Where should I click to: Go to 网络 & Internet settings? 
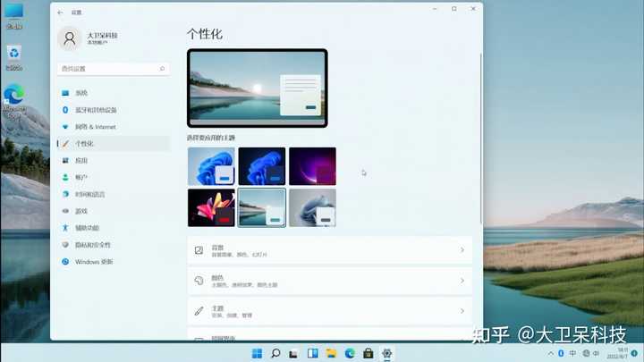(x=114, y=127)
